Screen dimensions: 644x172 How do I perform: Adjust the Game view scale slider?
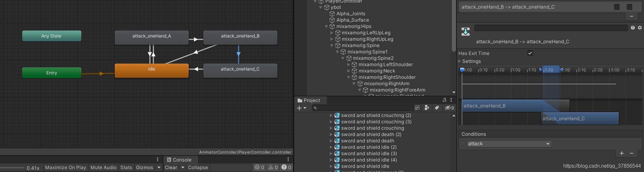click(12, 168)
